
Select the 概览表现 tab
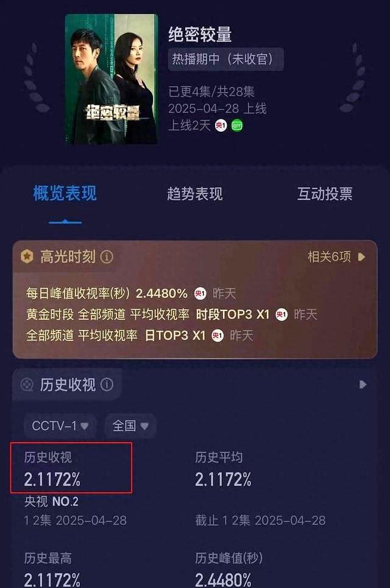point(65,194)
